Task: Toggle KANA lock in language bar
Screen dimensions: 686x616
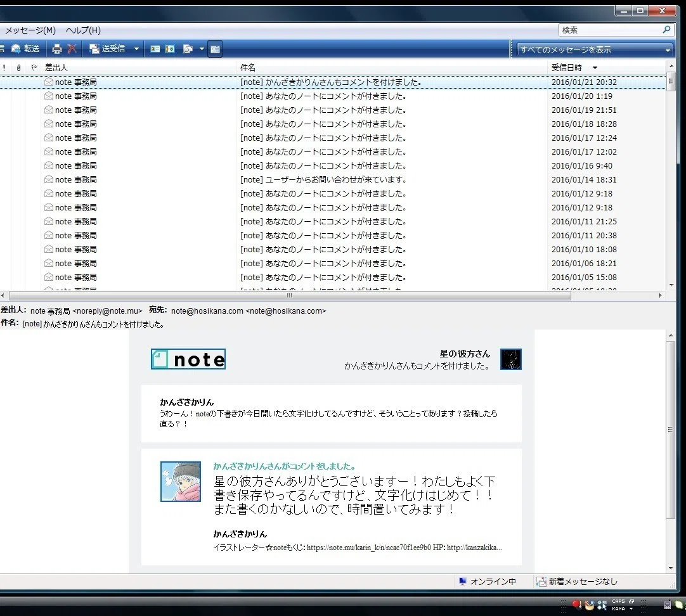Action: coord(618,608)
